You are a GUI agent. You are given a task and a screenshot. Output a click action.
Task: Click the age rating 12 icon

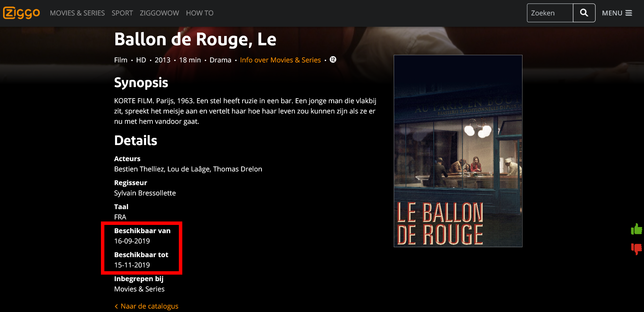click(333, 60)
